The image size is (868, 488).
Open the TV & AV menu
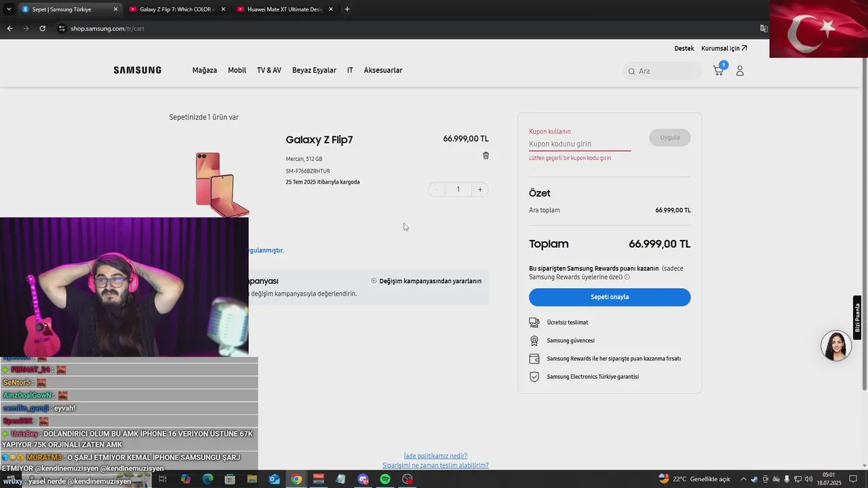point(269,70)
